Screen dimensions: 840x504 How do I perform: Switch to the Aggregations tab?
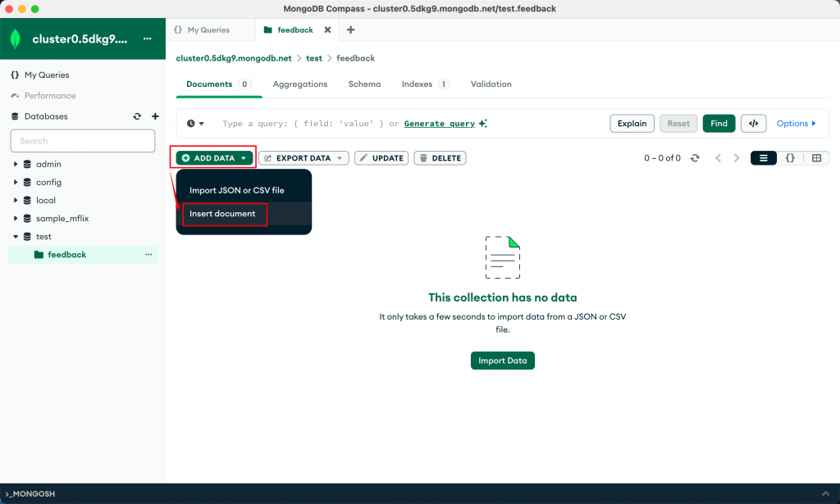tap(300, 84)
